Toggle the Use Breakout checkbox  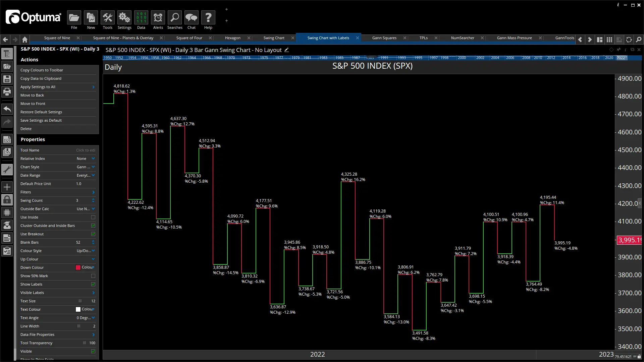click(93, 234)
